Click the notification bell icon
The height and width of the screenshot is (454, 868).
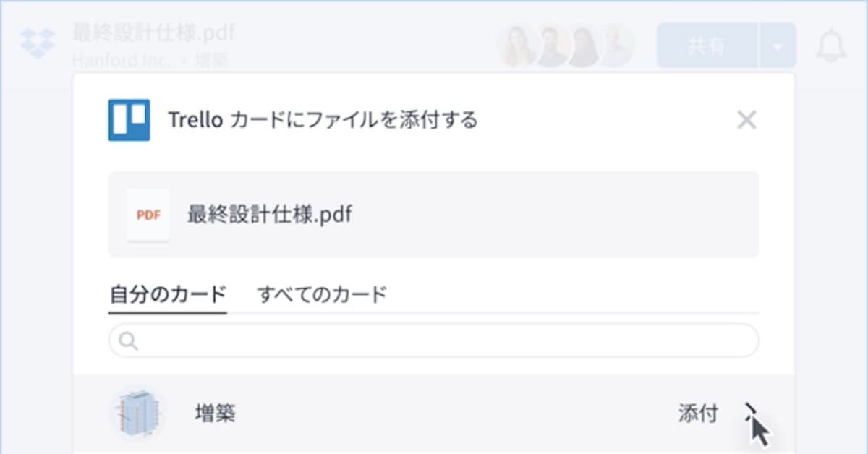click(831, 46)
